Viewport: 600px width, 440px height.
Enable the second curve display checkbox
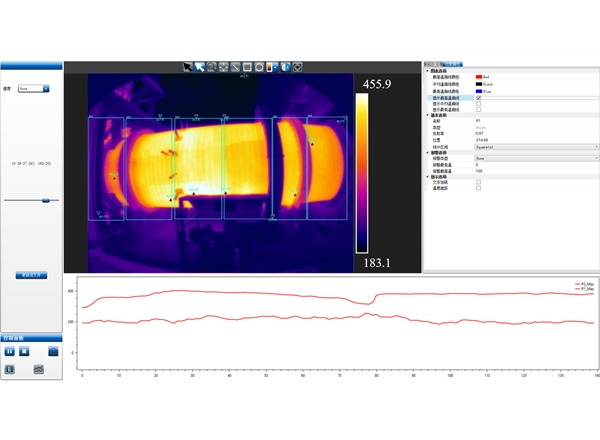(x=478, y=104)
